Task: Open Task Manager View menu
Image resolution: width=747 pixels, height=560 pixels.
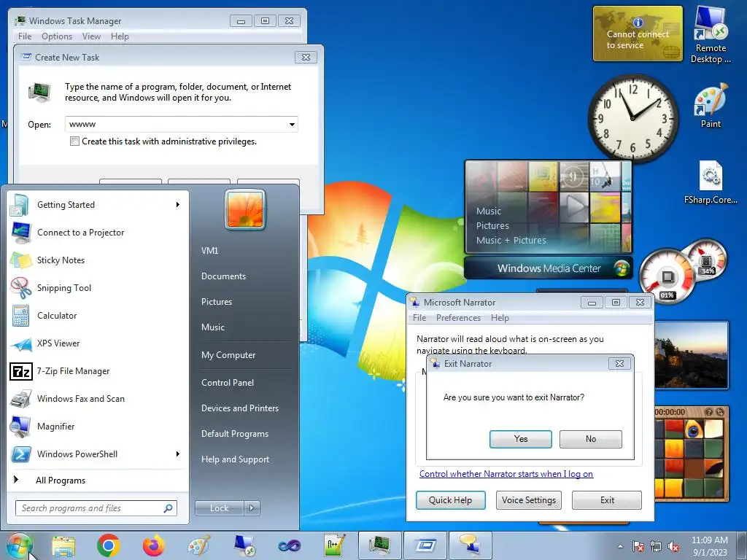Action: (91, 36)
